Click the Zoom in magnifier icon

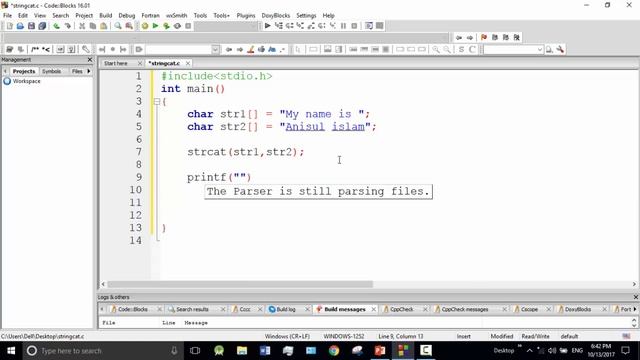click(x=436, y=49)
